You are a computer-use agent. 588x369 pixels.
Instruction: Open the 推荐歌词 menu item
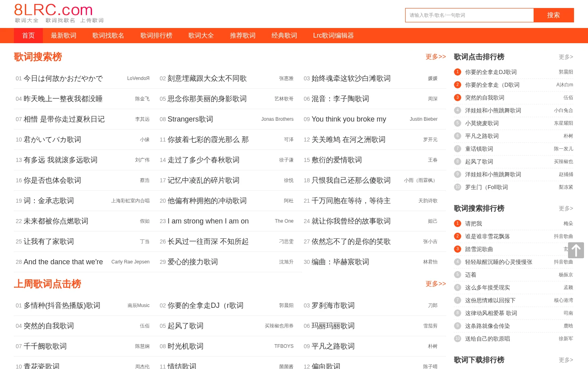coord(243,36)
